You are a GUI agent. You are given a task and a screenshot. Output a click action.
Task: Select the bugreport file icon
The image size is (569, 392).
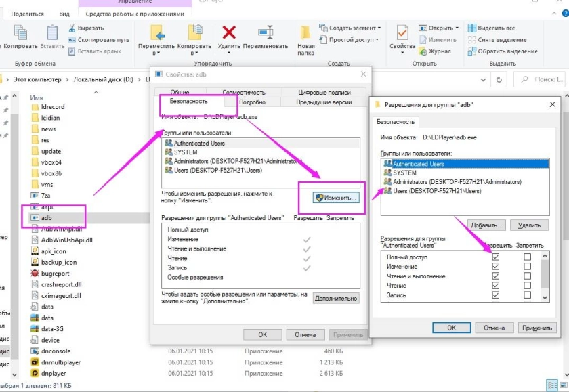35,273
